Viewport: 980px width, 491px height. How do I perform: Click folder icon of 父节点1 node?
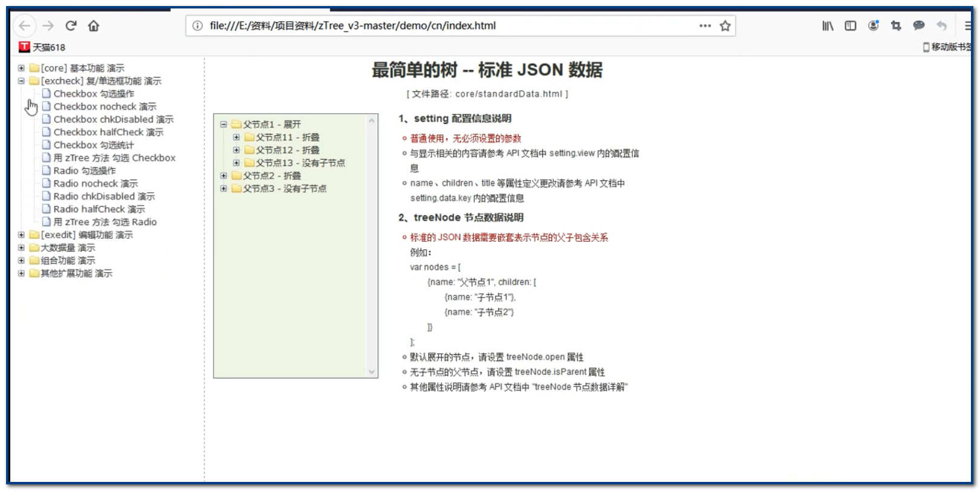(236, 124)
